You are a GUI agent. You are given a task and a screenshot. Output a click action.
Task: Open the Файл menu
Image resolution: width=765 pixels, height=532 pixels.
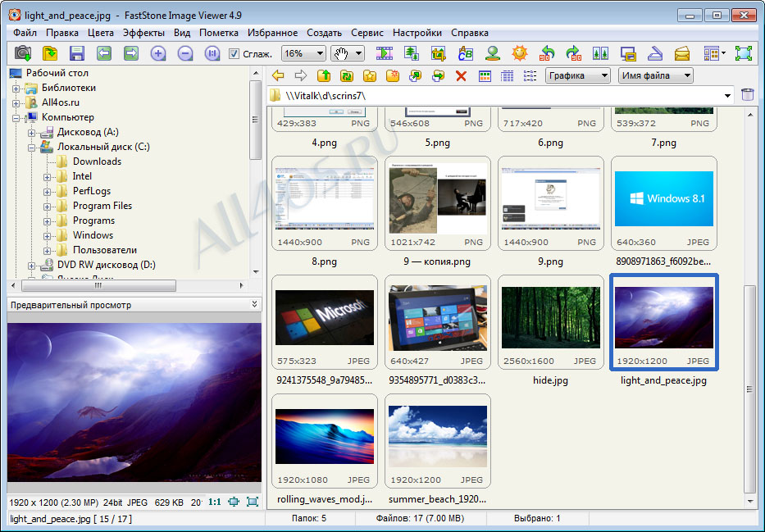[25, 33]
